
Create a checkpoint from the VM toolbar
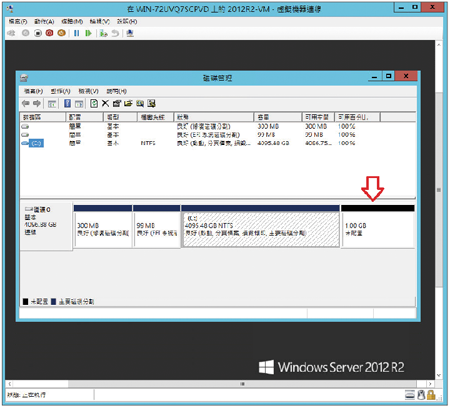(104, 33)
